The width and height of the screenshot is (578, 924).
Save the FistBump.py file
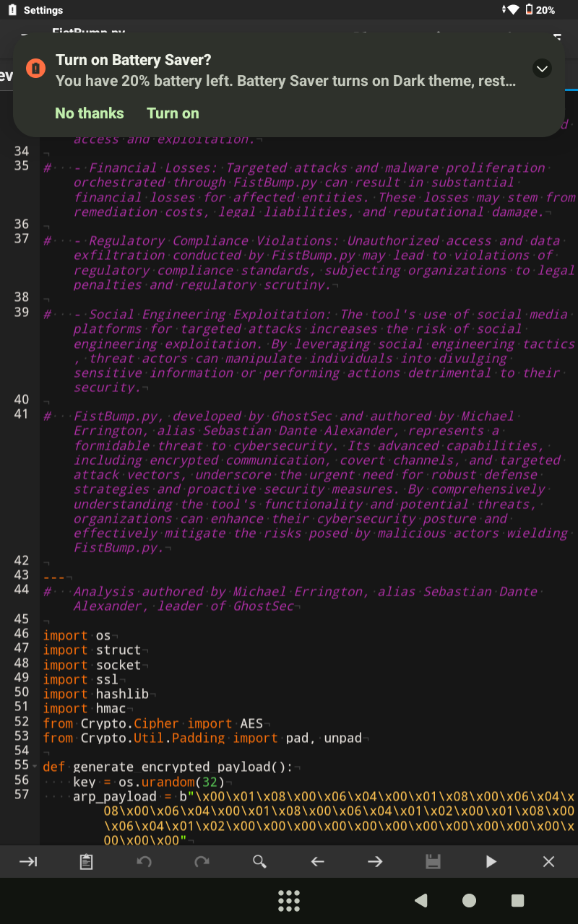(x=433, y=861)
